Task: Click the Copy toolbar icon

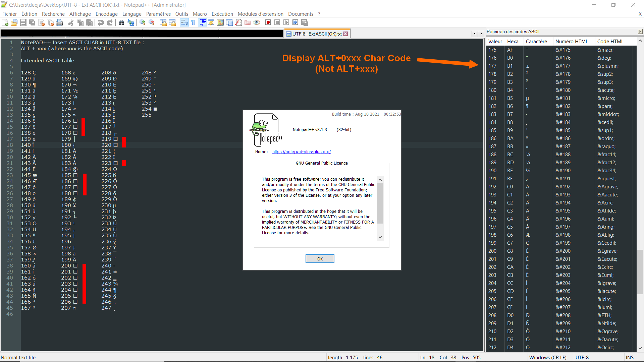Action: [80, 22]
